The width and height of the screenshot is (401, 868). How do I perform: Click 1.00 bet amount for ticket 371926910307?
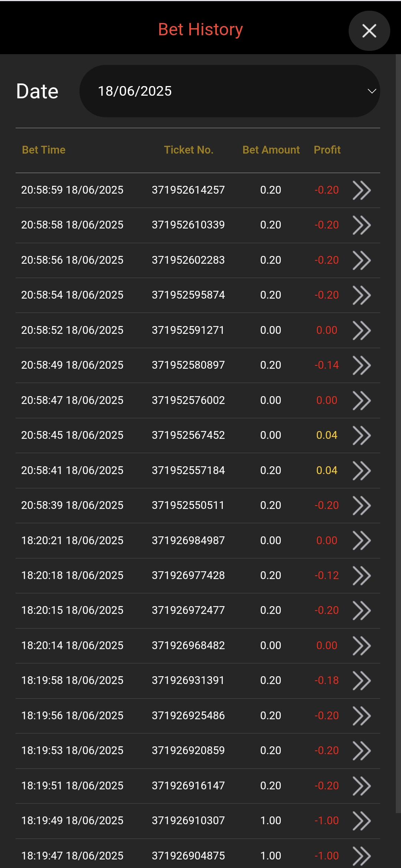[x=271, y=821]
